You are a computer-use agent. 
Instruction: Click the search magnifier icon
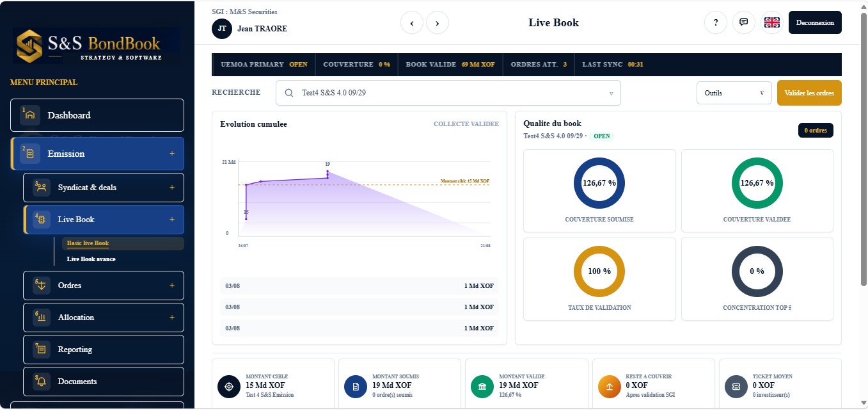click(289, 93)
